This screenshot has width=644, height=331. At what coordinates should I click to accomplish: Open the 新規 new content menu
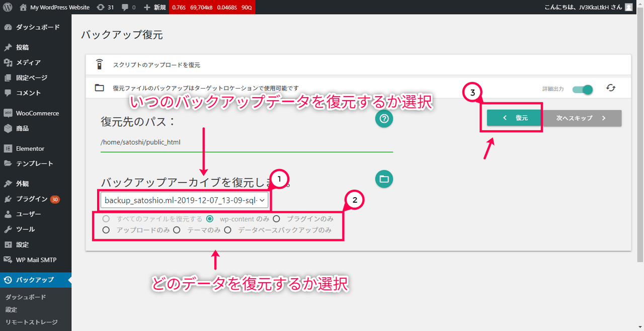point(154,8)
